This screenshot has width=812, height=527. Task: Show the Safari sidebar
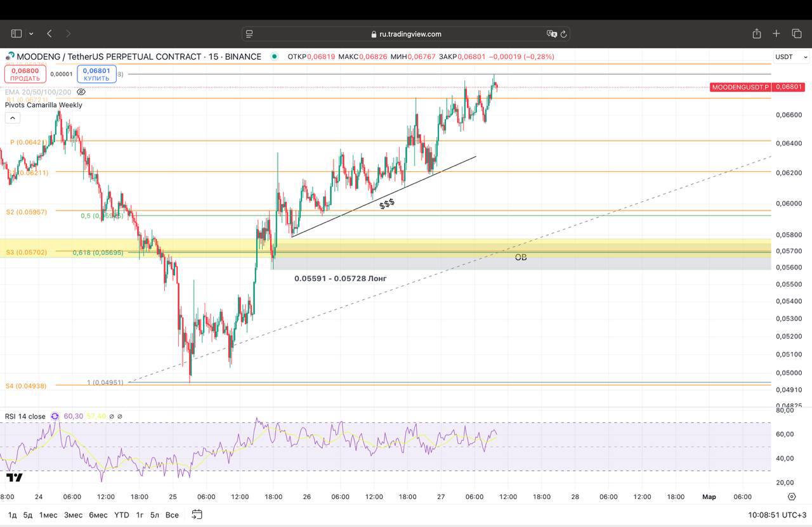click(x=16, y=34)
